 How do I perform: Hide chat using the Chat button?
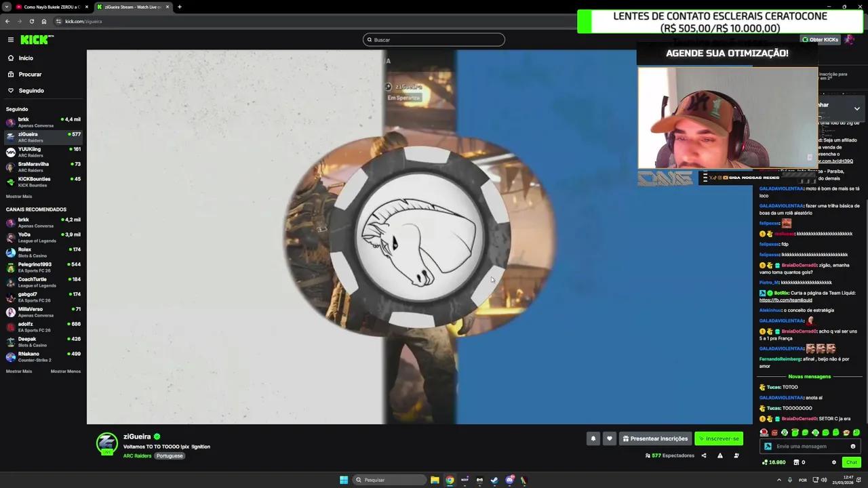[852, 462]
